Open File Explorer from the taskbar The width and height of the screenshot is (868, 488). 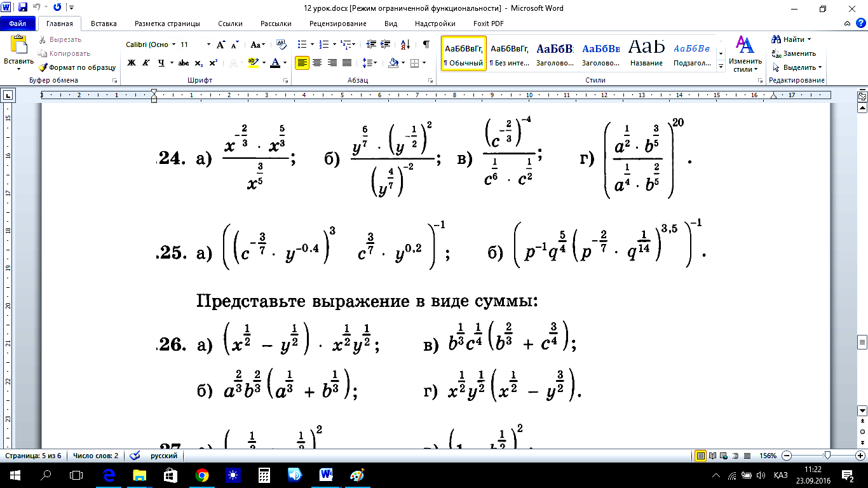139,475
